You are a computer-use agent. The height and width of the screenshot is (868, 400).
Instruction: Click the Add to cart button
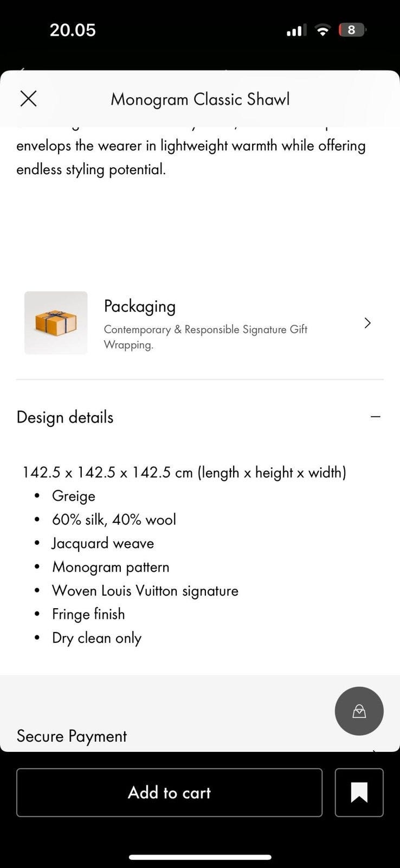pos(169,793)
